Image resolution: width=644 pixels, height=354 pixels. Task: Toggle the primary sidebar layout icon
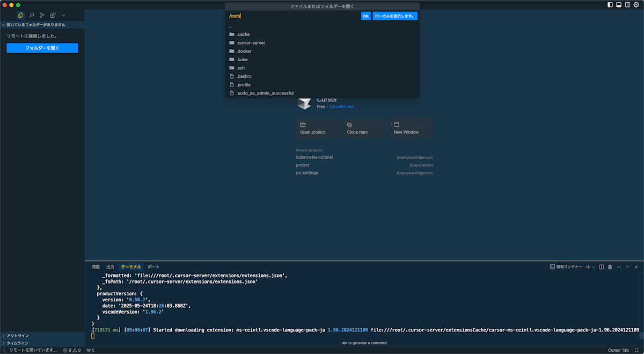(610, 5)
